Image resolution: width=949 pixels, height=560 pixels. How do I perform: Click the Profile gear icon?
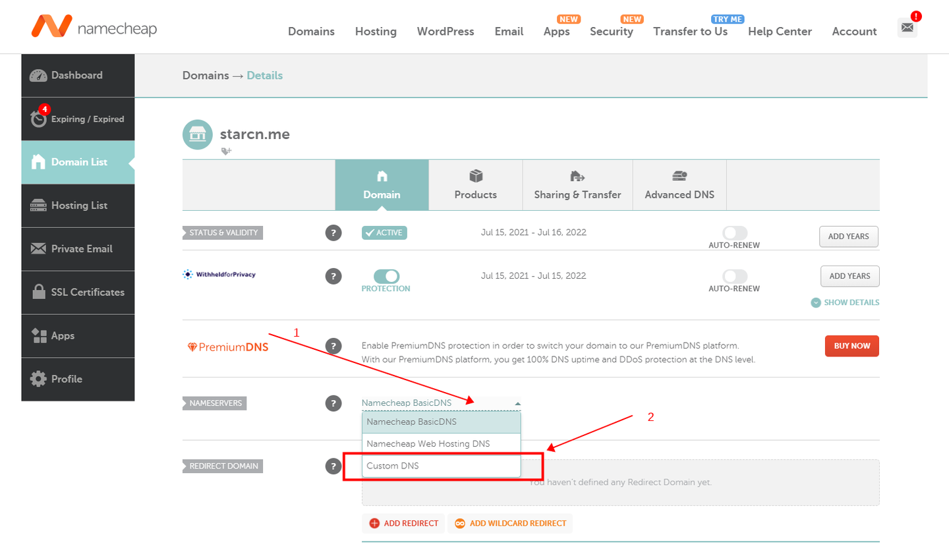click(38, 379)
